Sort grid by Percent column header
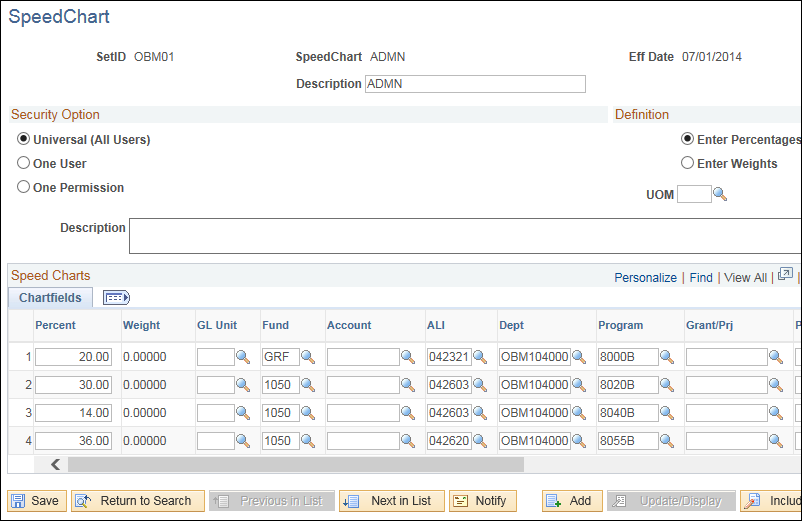This screenshot has width=802, height=521. pyautogui.click(x=55, y=325)
